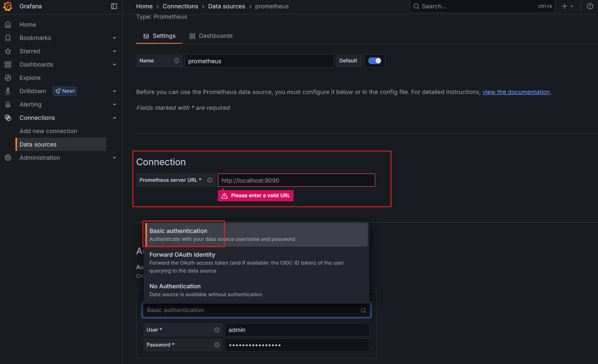Click the prometheus breadcrumb text
Image resolution: width=598 pixels, height=364 pixels.
point(272,6)
